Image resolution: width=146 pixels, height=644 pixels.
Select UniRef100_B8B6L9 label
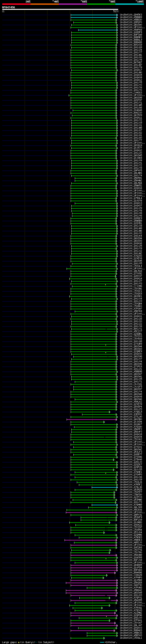click(x=131, y=40)
